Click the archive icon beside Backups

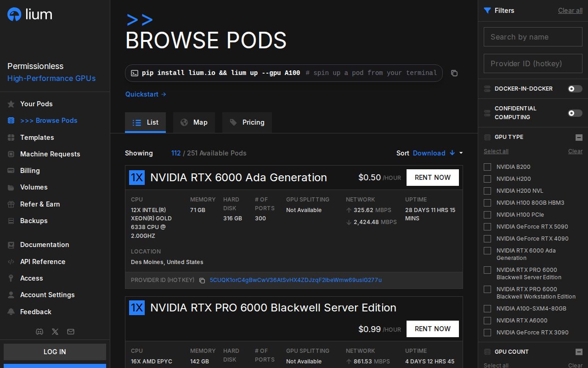11,221
